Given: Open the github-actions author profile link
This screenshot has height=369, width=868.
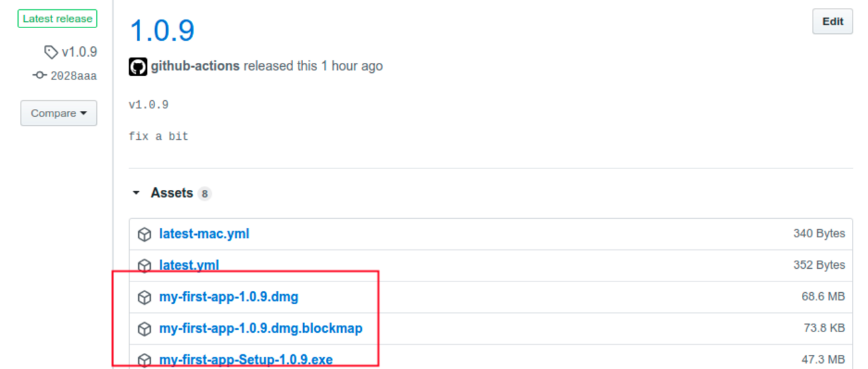Looking at the screenshot, I should [x=195, y=66].
